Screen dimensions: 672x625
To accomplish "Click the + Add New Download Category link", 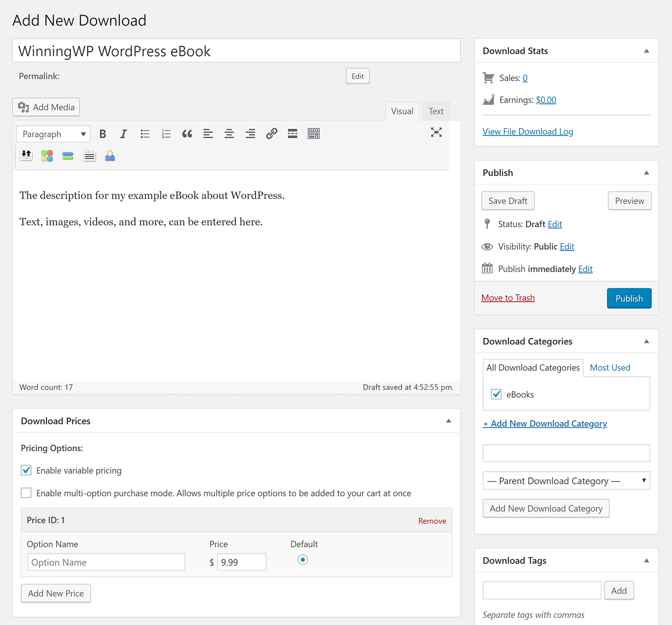I will pos(545,424).
